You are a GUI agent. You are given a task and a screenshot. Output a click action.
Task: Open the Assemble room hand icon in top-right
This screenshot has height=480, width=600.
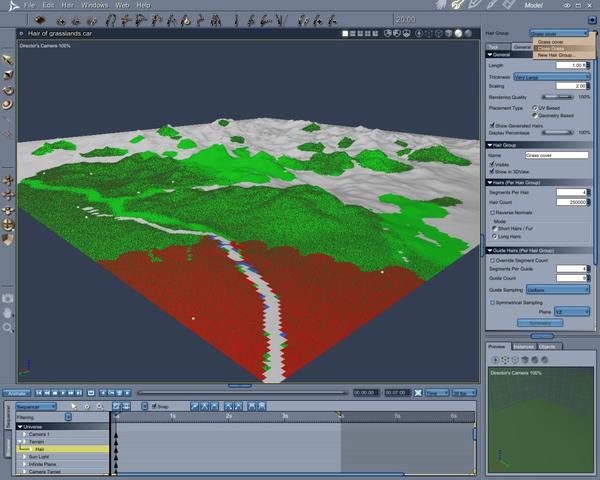click(x=440, y=5)
